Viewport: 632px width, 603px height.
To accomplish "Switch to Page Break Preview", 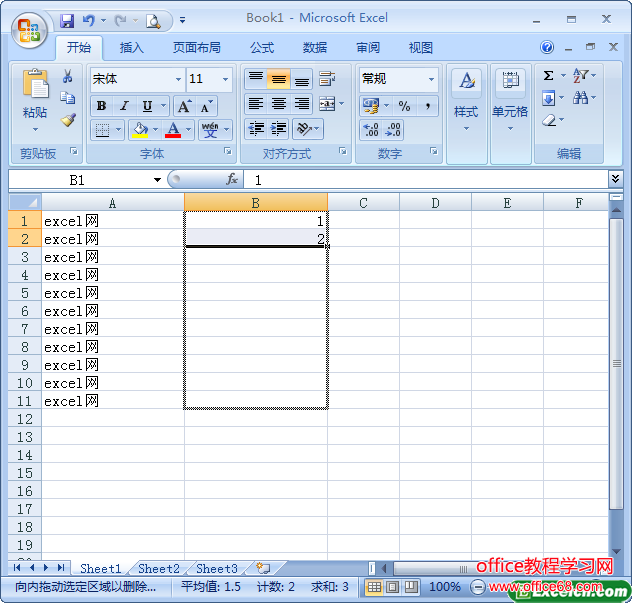I will (411, 587).
